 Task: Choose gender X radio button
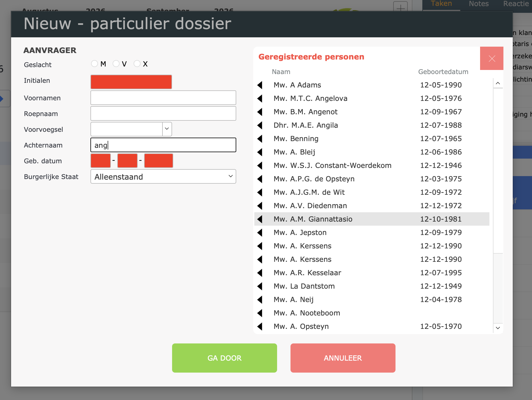tap(137, 64)
